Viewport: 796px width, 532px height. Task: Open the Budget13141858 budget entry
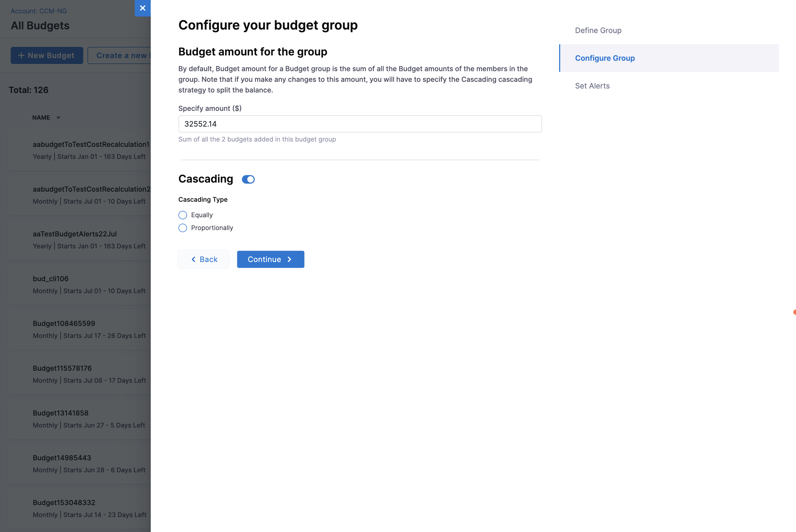pyautogui.click(x=61, y=413)
